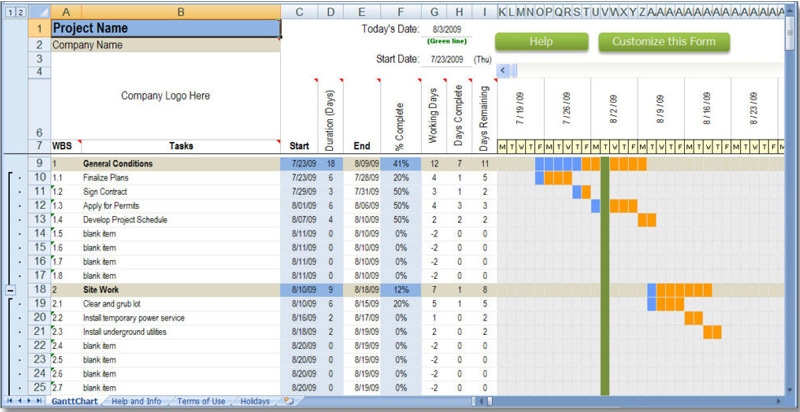Click outline level 1 button

tap(11, 12)
